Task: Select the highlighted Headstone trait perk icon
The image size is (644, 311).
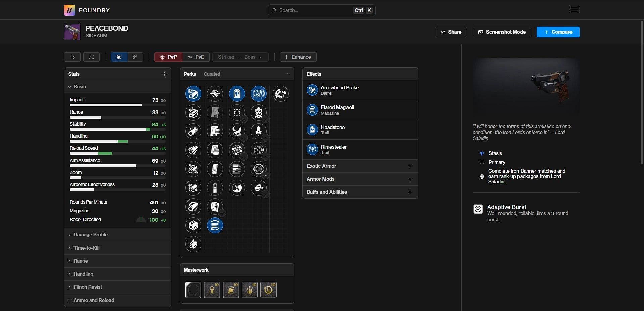Action: 237,94
